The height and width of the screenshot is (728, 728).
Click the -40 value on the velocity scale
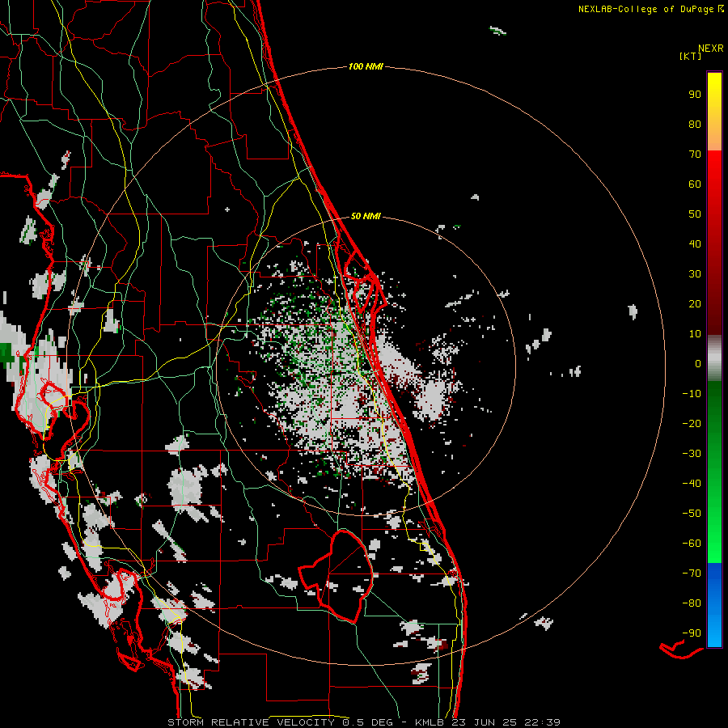[692, 484]
